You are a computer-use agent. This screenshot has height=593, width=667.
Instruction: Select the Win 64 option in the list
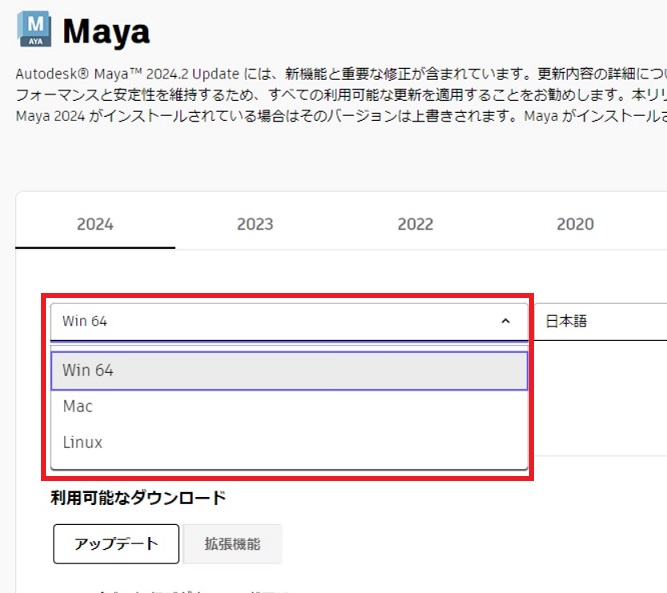tap(288, 370)
